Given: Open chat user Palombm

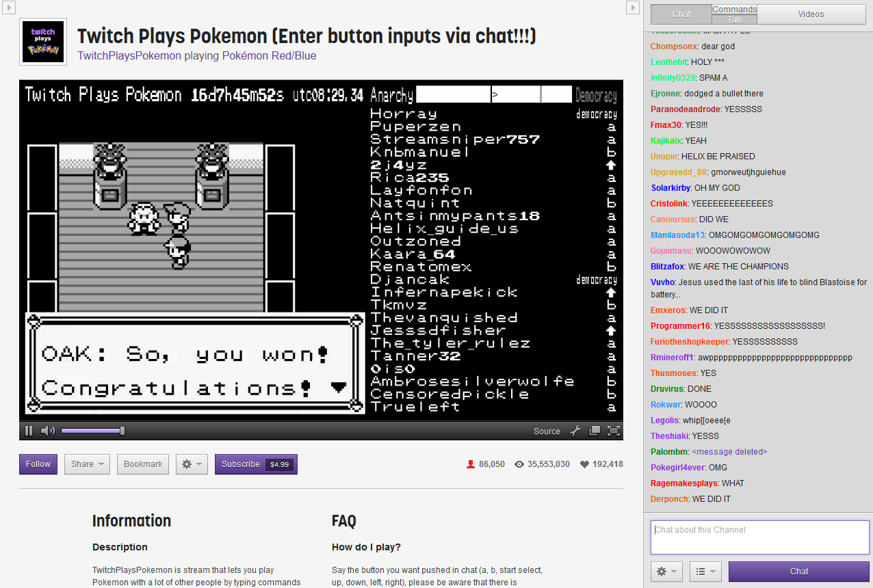Looking at the screenshot, I should click(x=669, y=452).
